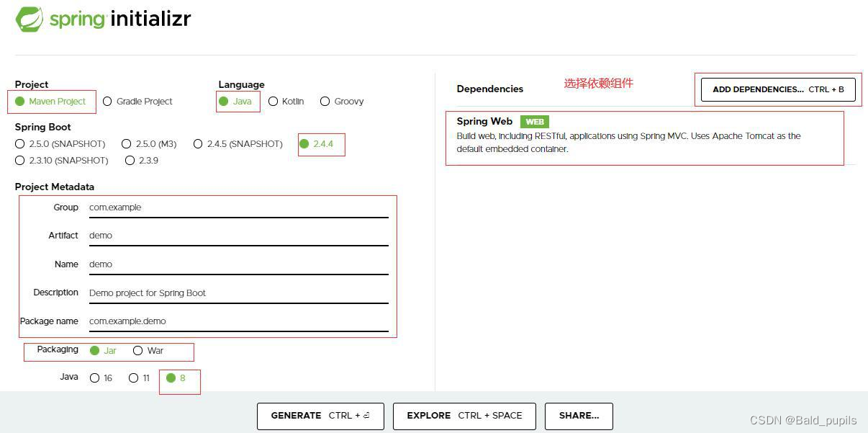Viewport: 868px width, 433px height.
Task: Open the Add Dependencies dialog
Action: [778, 90]
